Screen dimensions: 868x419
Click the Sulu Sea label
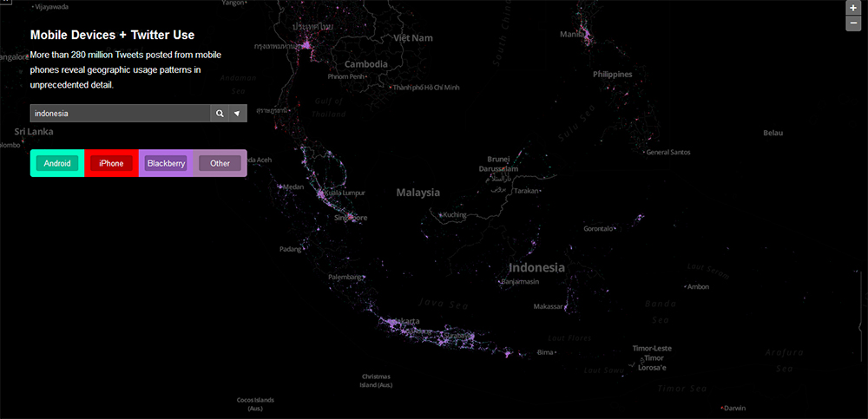pos(575,123)
